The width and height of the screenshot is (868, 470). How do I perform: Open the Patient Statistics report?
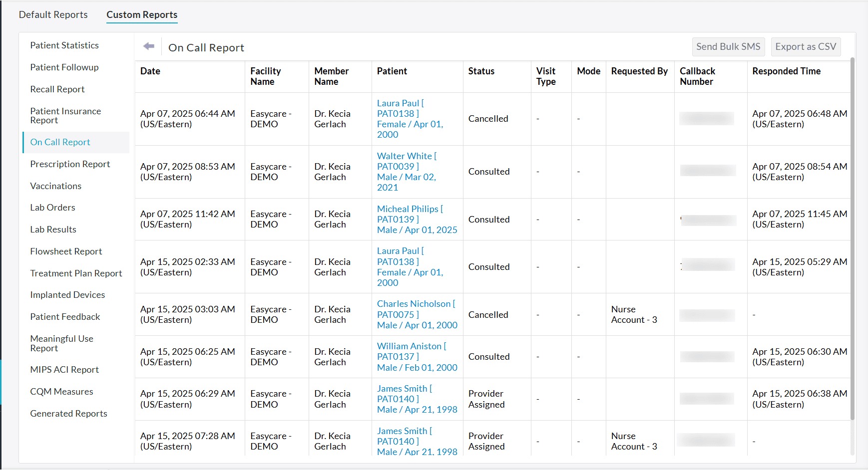tap(64, 45)
